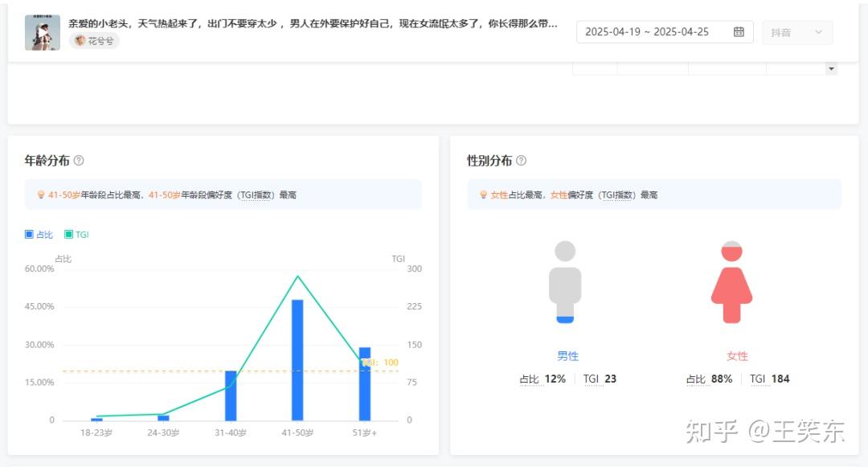This screenshot has width=868, height=467.
Task: Click the 年龄分布 heading
Action: tap(47, 161)
